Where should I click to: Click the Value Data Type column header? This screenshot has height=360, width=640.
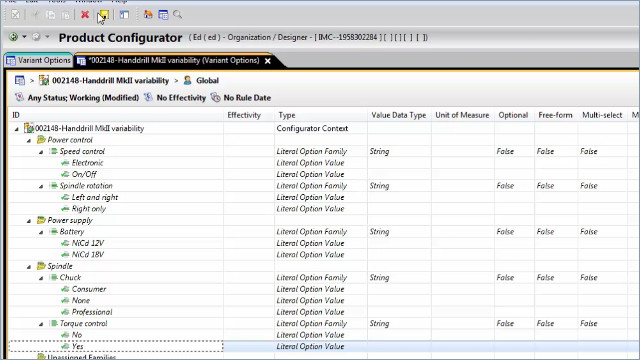tap(398, 115)
